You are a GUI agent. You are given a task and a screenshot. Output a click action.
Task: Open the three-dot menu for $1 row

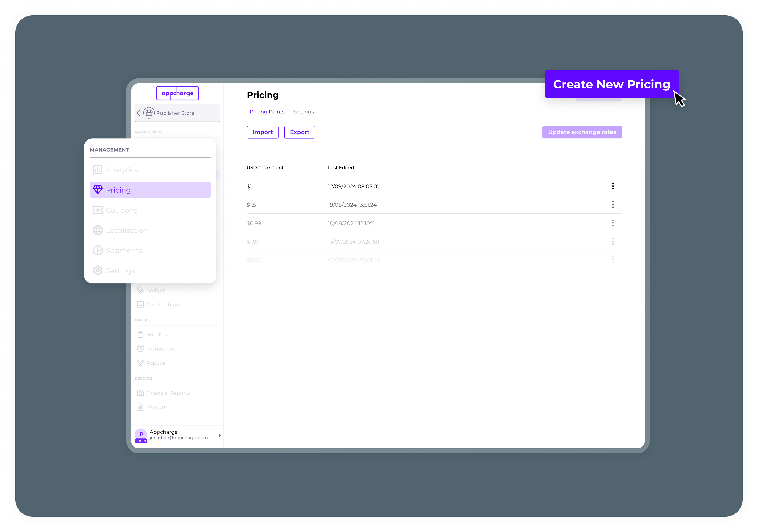tap(613, 186)
